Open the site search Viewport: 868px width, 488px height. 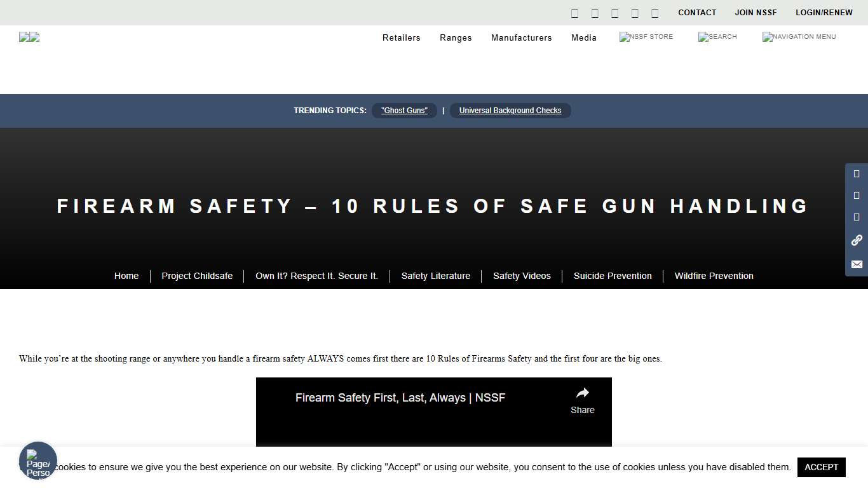tap(717, 37)
